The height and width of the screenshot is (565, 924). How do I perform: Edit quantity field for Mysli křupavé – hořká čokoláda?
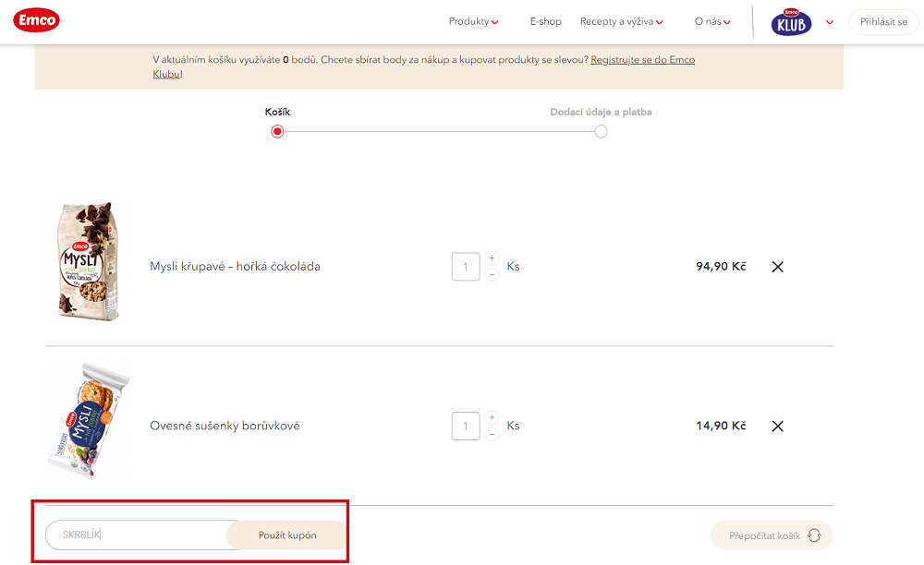[x=466, y=267]
